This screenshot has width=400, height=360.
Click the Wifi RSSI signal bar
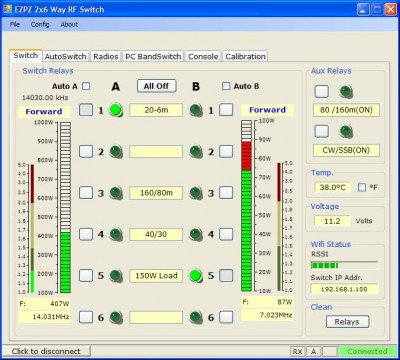344,265
